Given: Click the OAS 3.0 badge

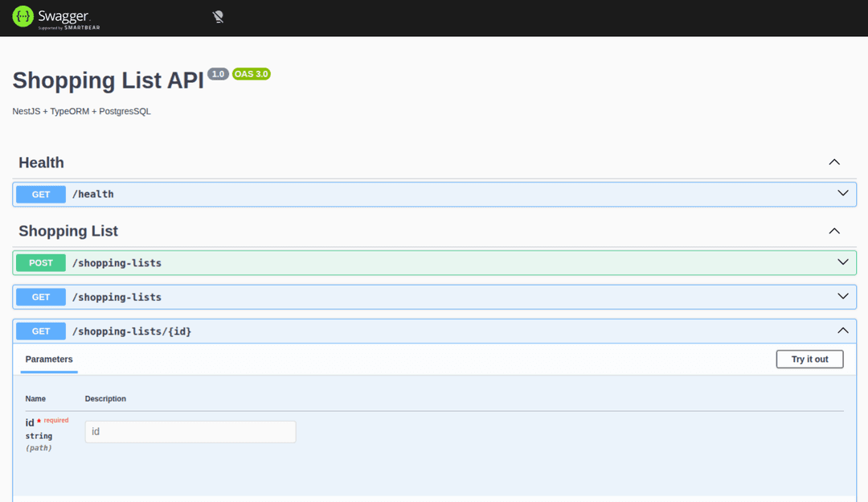Looking at the screenshot, I should pyautogui.click(x=251, y=73).
